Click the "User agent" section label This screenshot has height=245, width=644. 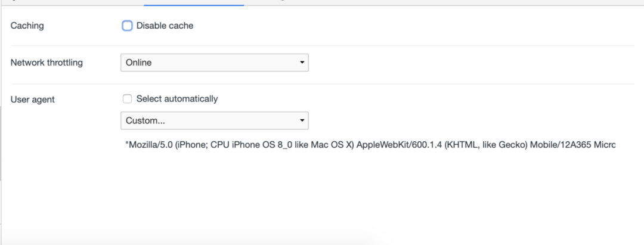[x=33, y=100]
